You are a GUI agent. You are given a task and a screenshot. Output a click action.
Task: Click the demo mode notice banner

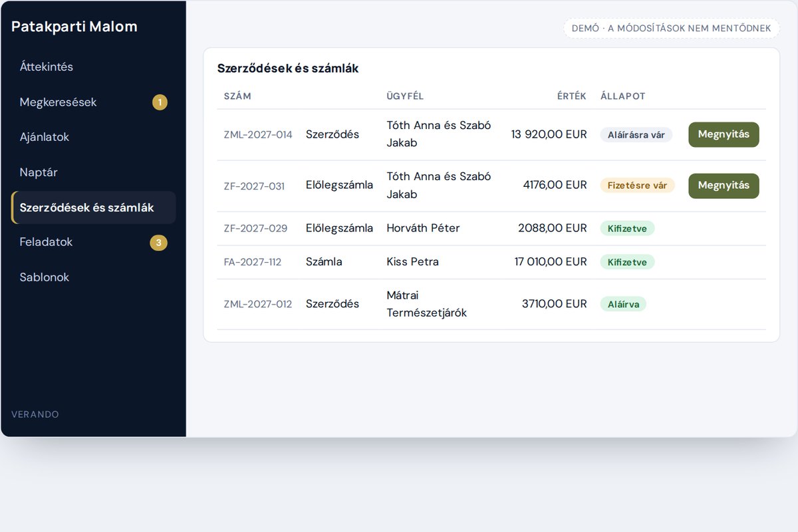click(x=672, y=29)
